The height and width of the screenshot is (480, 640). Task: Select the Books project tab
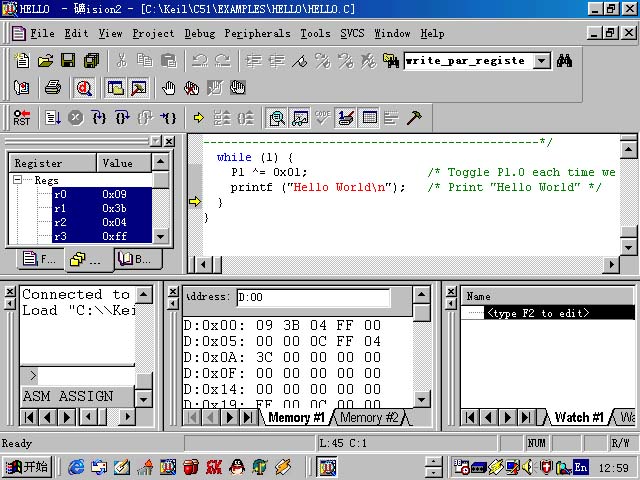pos(138,259)
